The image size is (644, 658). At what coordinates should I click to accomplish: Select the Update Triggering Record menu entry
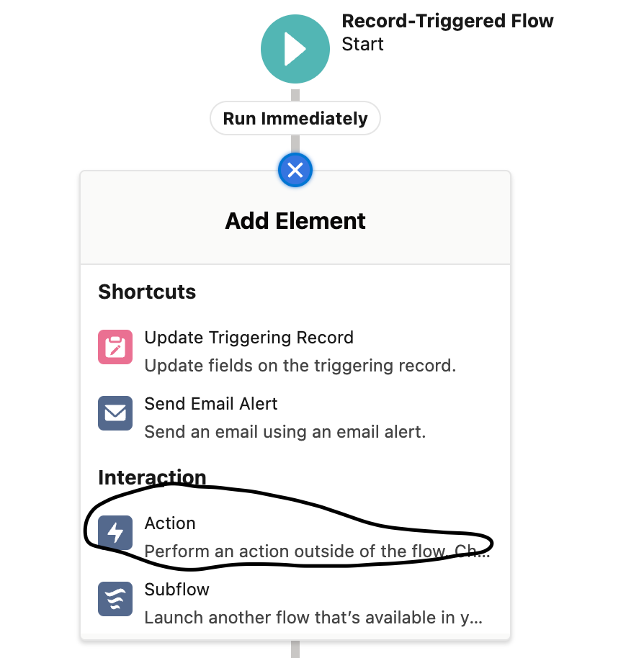click(295, 351)
